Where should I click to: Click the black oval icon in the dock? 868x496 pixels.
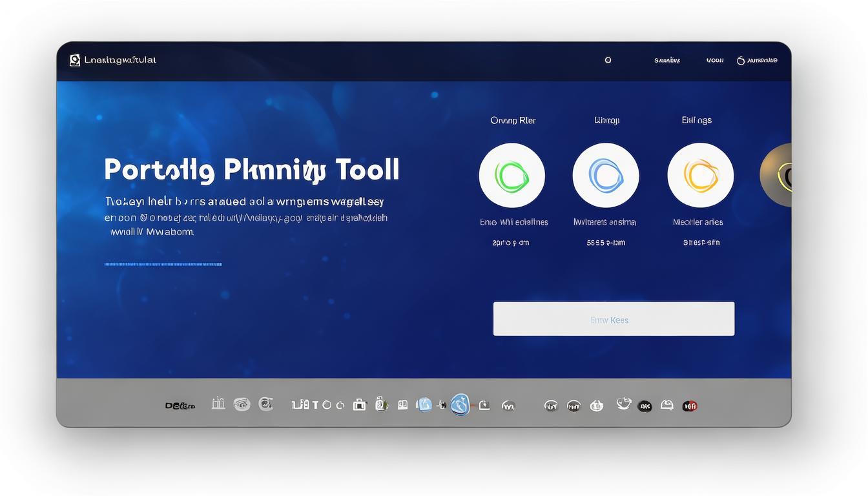point(645,406)
